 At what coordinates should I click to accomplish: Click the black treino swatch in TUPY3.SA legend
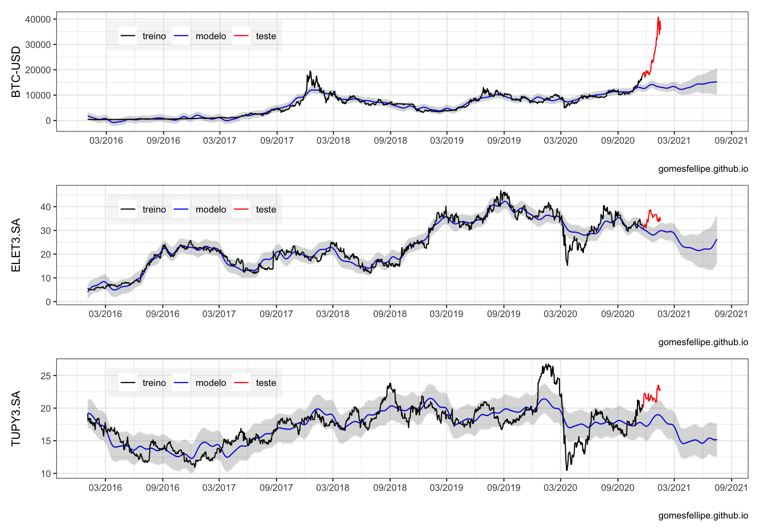tap(128, 383)
